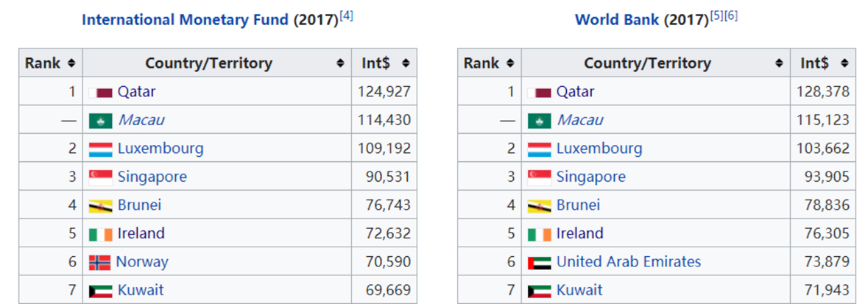Open citation reference [6] beside World Bank
868x304 pixels.
tap(730, 15)
